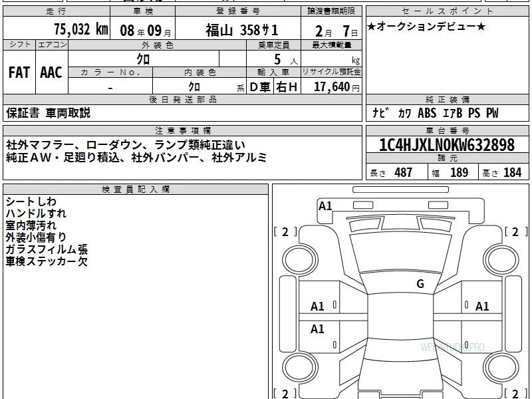Select chassis number 1C4HJXLN0KW632898
The width and height of the screenshot is (532, 399).
coord(447,145)
